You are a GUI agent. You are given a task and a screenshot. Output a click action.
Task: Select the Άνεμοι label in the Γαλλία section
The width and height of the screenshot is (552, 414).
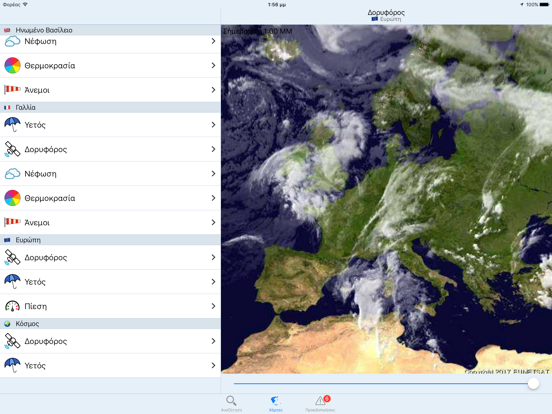[37, 222]
